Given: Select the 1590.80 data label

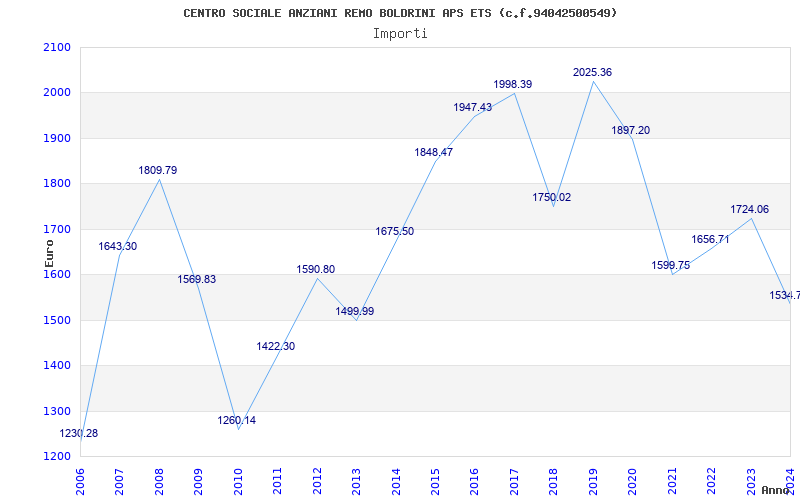Looking at the screenshot, I should pyautogui.click(x=316, y=269).
